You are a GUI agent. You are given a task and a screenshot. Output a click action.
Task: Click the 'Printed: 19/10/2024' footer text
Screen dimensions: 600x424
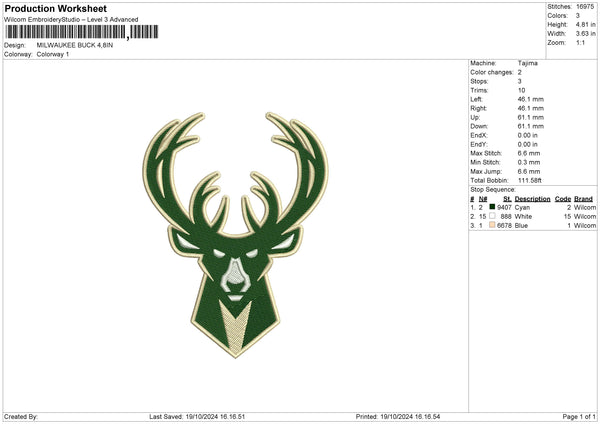click(x=398, y=416)
